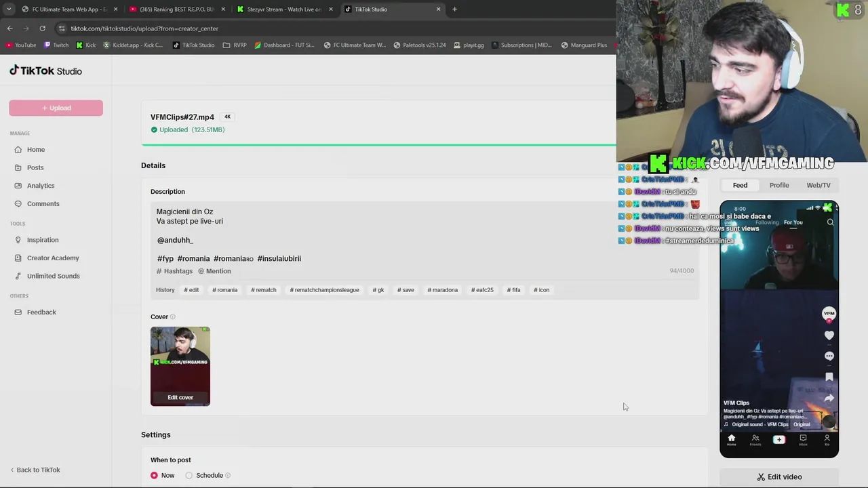The width and height of the screenshot is (868, 488).
Task: Click the address bar URL
Action: [x=144, y=28]
